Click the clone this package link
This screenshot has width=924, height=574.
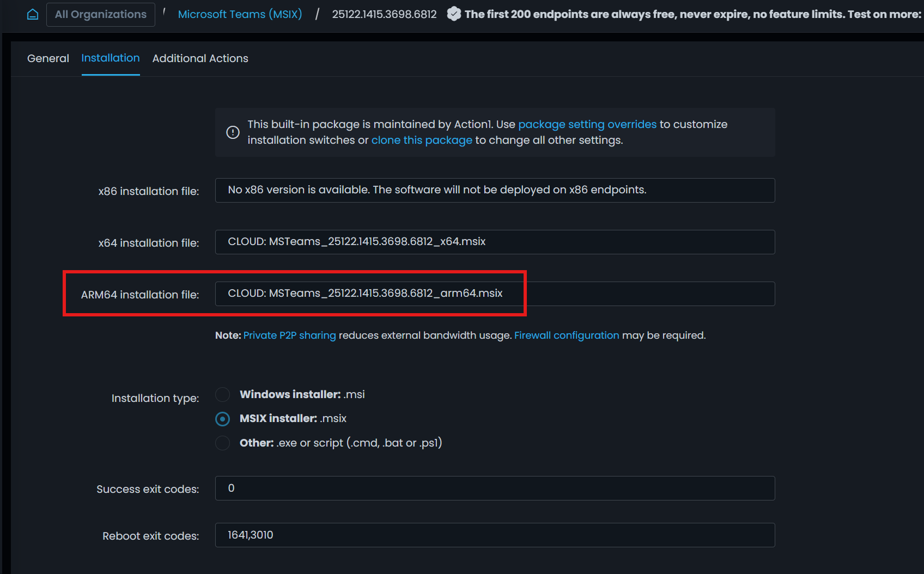[x=422, y=140]
